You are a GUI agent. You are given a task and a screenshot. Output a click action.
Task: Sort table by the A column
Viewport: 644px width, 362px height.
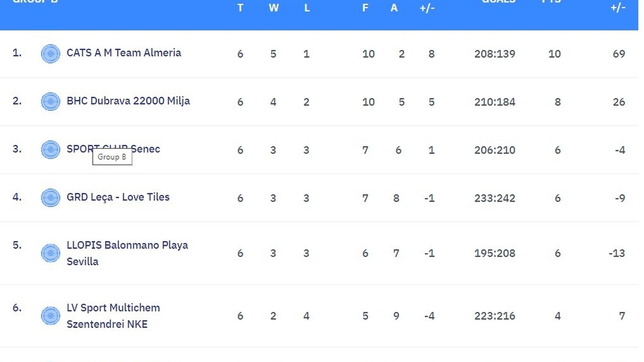tap(394, 8)
